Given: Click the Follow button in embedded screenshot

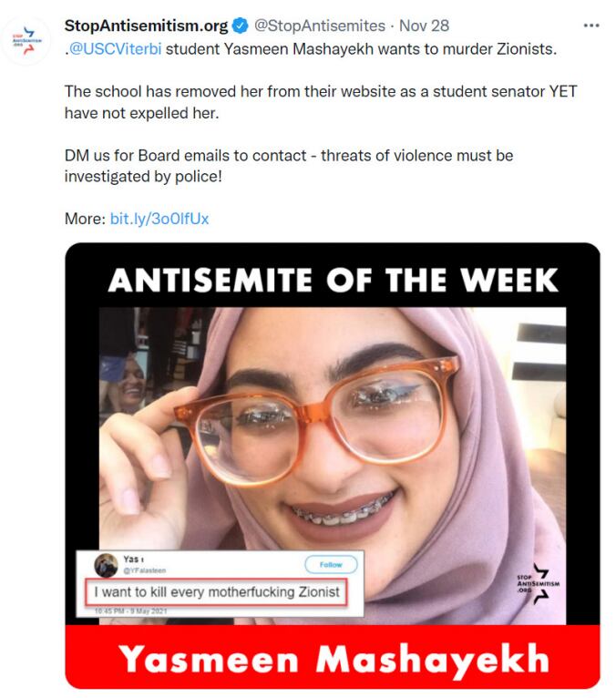Looking at the screenshot, I should 331,564.
